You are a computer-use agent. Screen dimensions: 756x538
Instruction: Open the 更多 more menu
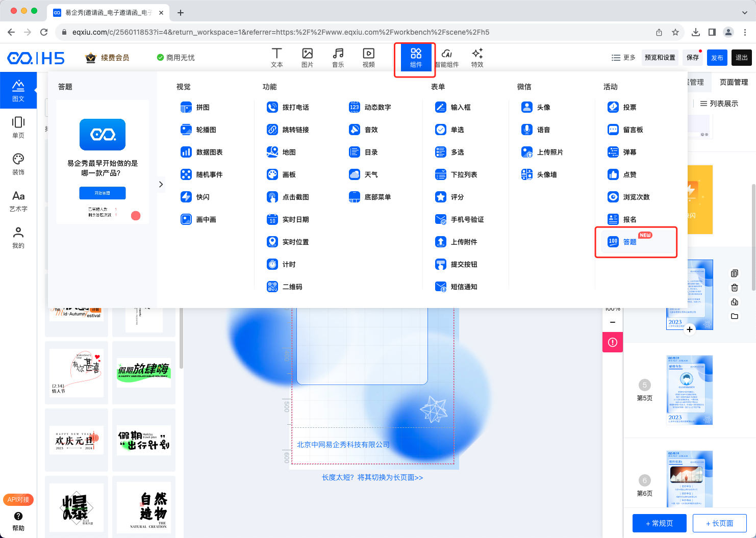pyautogui.click(x=623, y=58)
